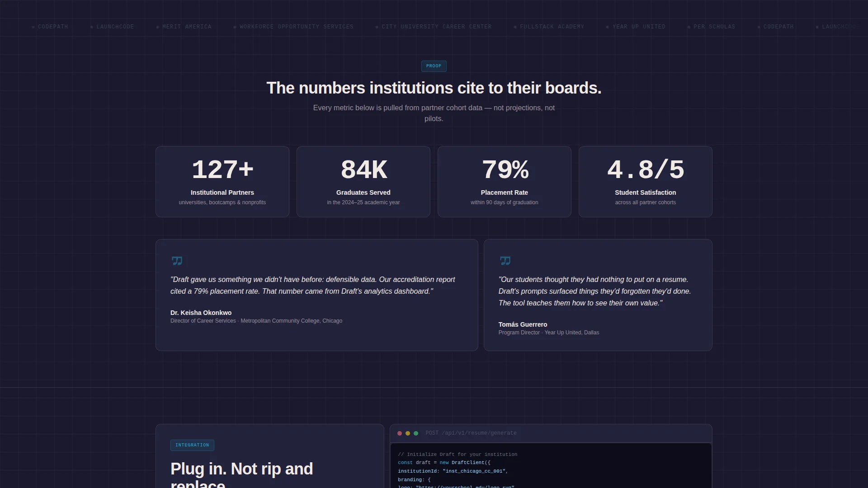
Task: Click the PROOF badge
Action: click(434, 66)
